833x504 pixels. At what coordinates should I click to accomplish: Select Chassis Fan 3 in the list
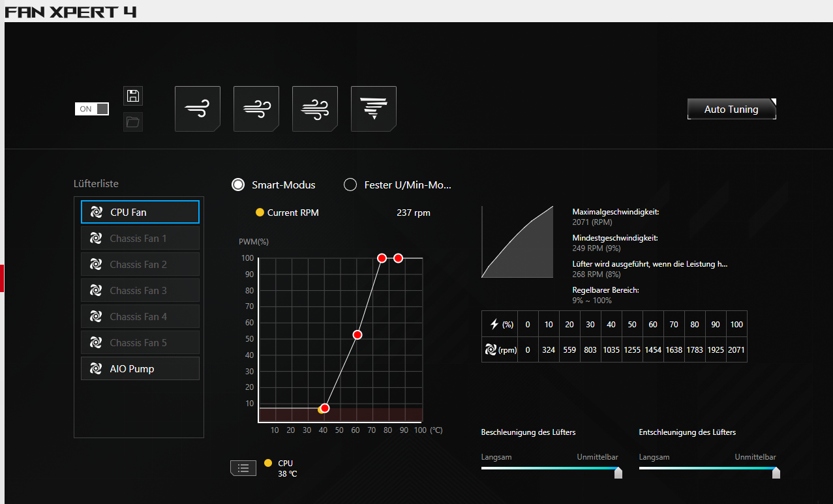[140, 290]
